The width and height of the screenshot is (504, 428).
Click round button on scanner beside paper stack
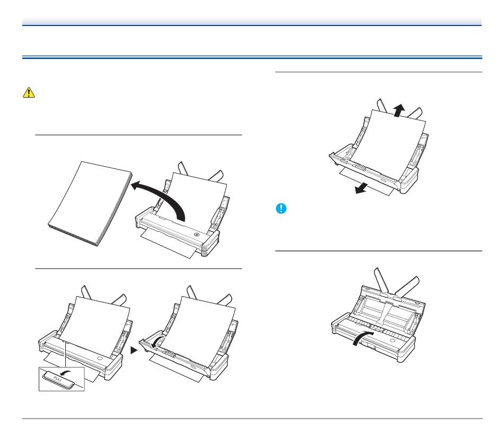pos(197,235)
